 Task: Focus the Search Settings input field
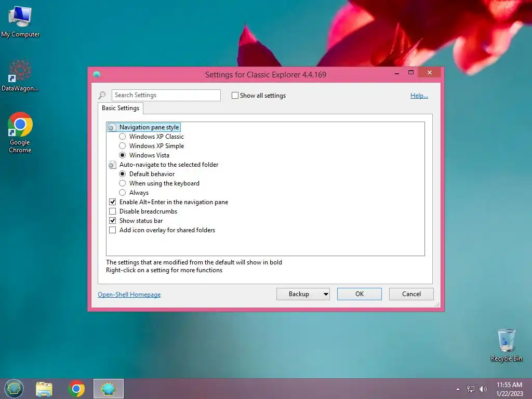coord(166,96)
